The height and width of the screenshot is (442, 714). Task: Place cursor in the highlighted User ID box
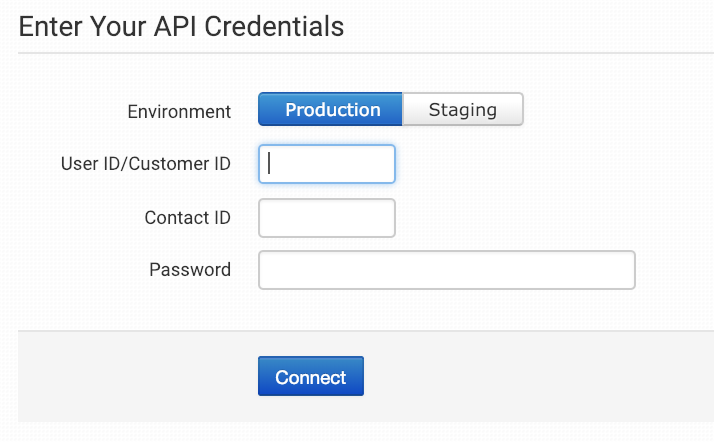[x=327, y=164]
